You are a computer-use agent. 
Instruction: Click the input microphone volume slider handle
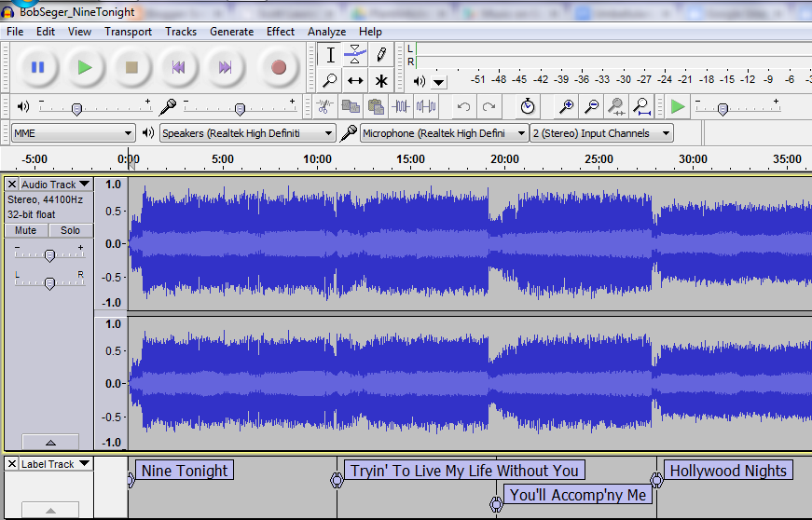pos(240,109)
